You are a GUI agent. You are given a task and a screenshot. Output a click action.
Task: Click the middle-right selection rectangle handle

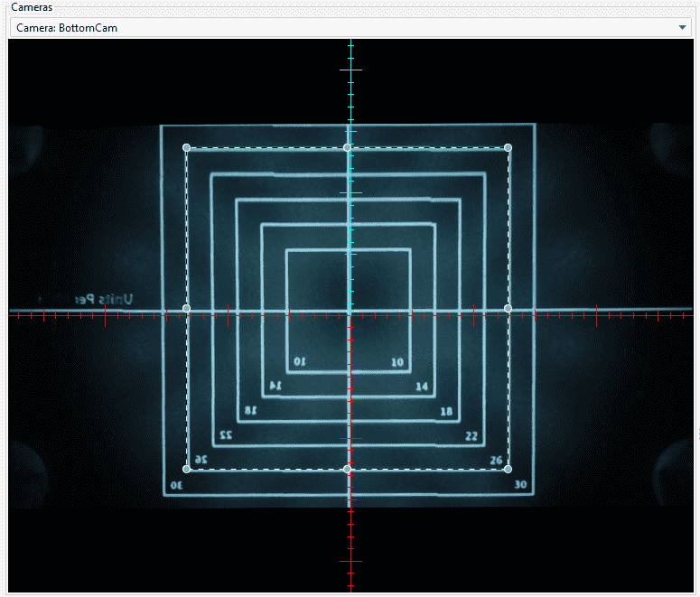(x=508, y=309)
